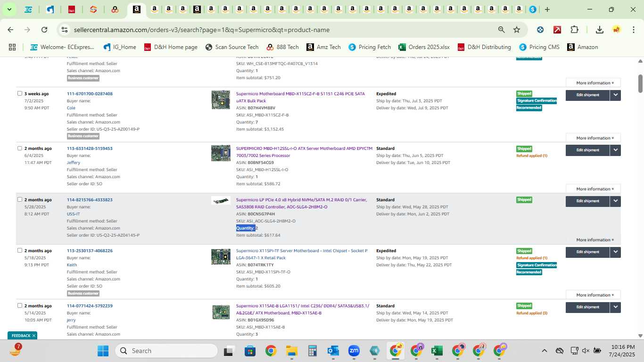
Task: Open a new browser tab with plus icon
Action: [547, 9]
